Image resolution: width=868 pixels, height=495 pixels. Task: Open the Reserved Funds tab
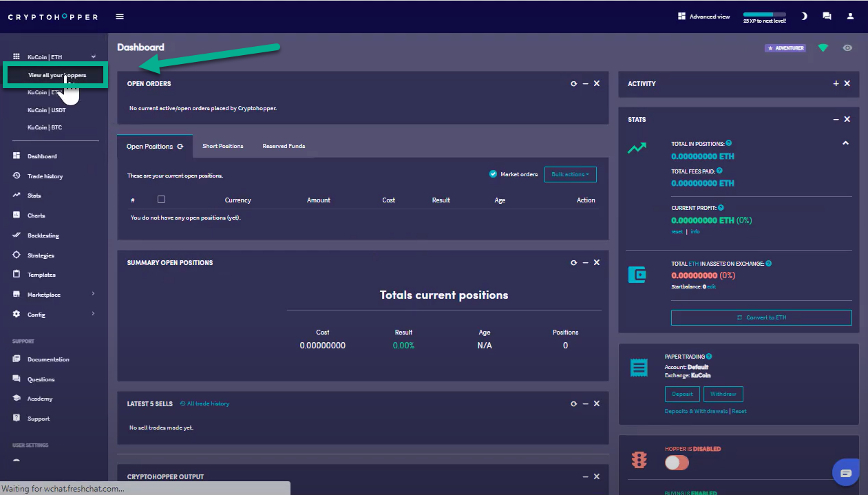pyautogui.click(x=284, y=146)
